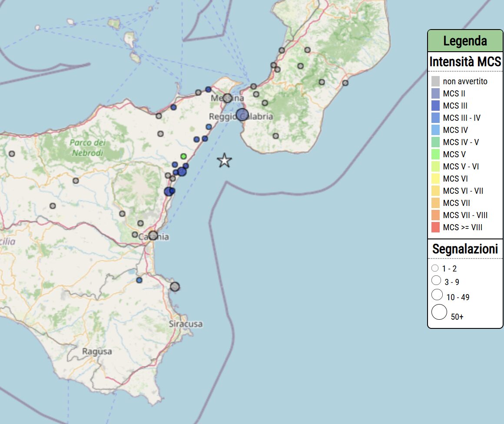Click the 'non avvertito' gray legend swatch
The image size is (504, 424).
435,81
